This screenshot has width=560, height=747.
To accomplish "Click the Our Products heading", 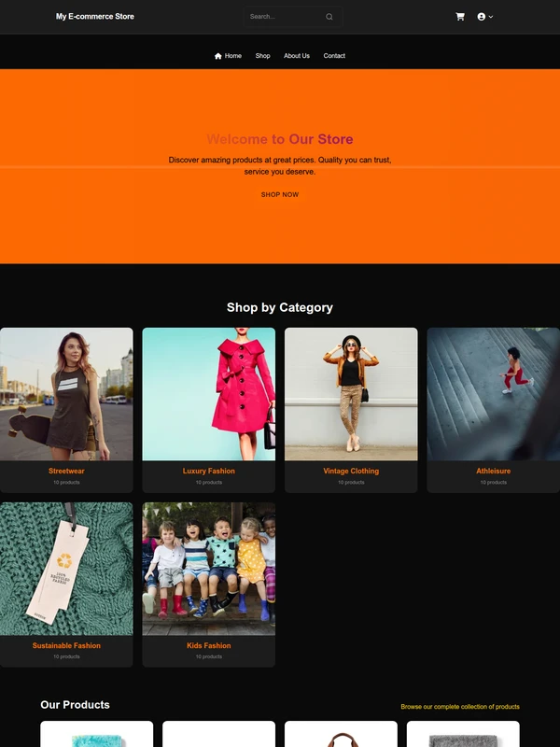I will coord(76,705).
